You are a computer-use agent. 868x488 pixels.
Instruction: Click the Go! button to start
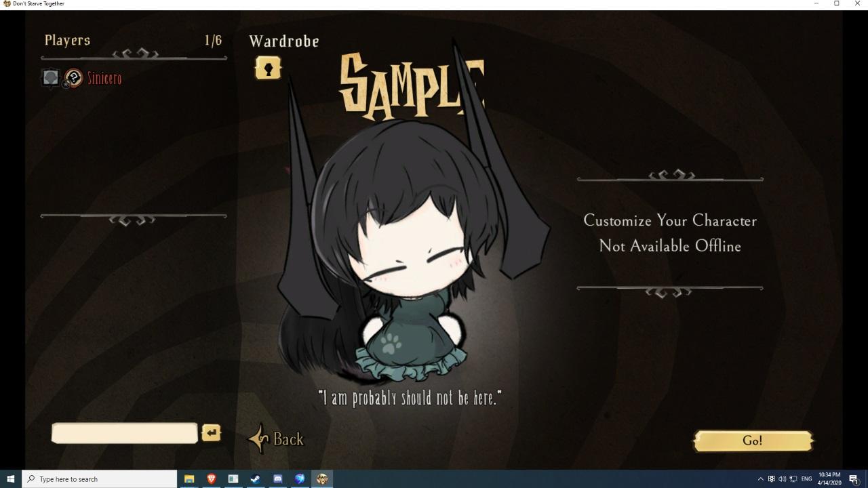[752, 441]
